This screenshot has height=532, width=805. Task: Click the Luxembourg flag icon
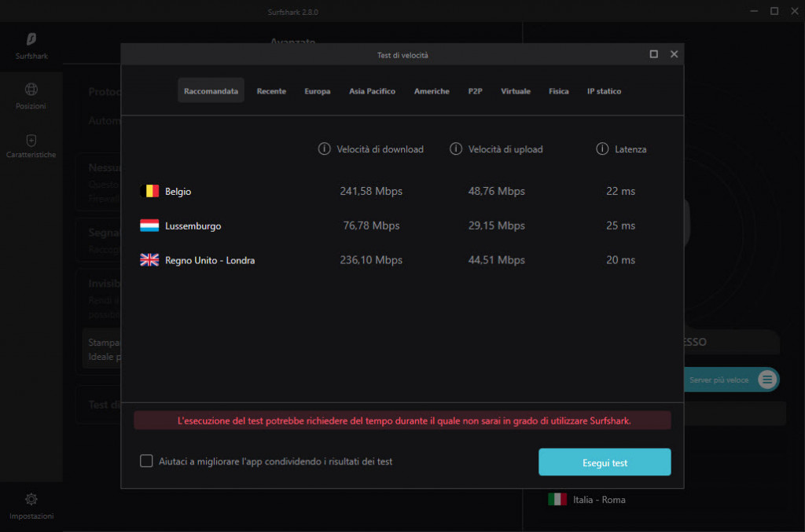coord(149,226)
